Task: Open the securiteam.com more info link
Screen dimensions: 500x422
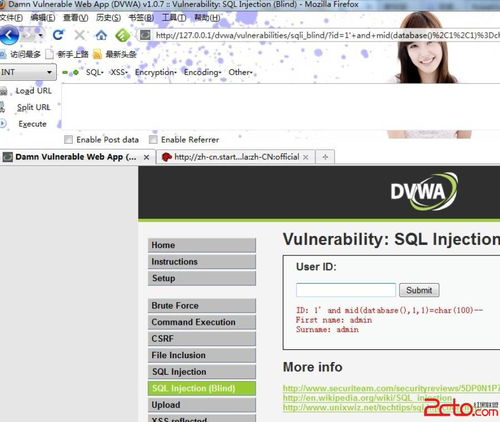Action: pyautogui.click(x=391, y=388)
